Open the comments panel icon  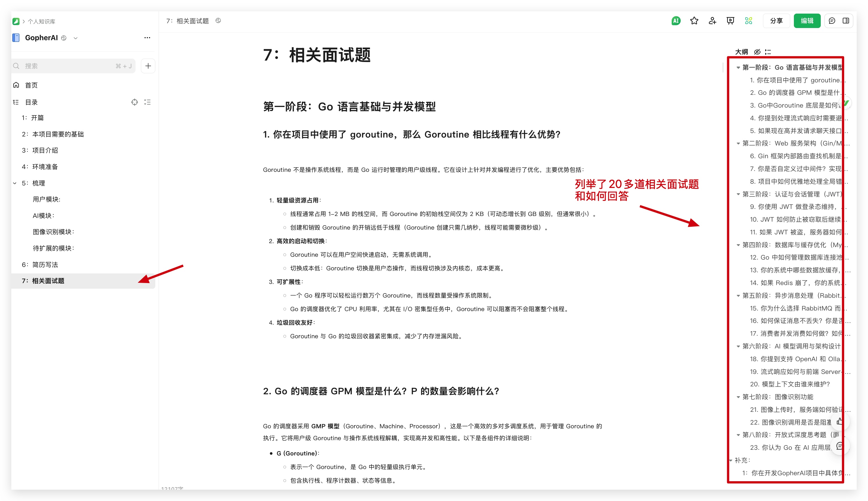coord(832,21)
